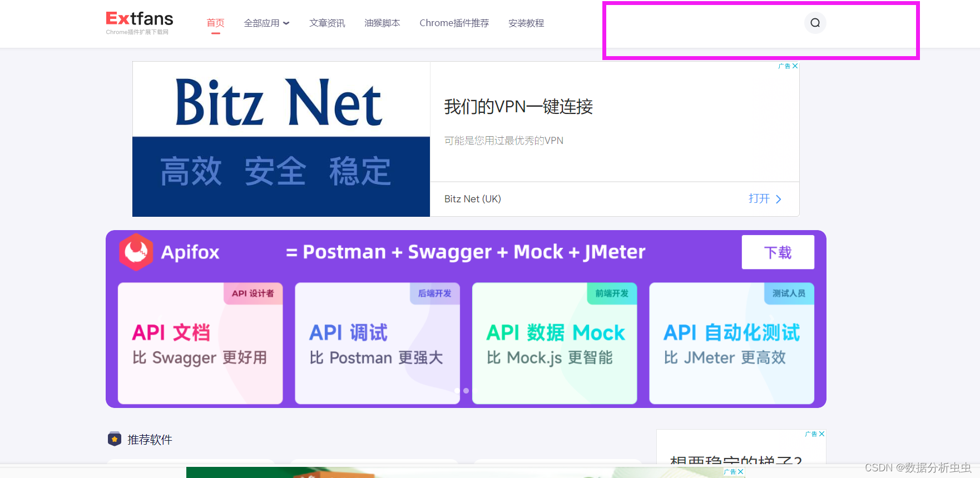Click the 前端开发 tag
The width and height of the screenshot is (980, 478).
tap(612, 293)
